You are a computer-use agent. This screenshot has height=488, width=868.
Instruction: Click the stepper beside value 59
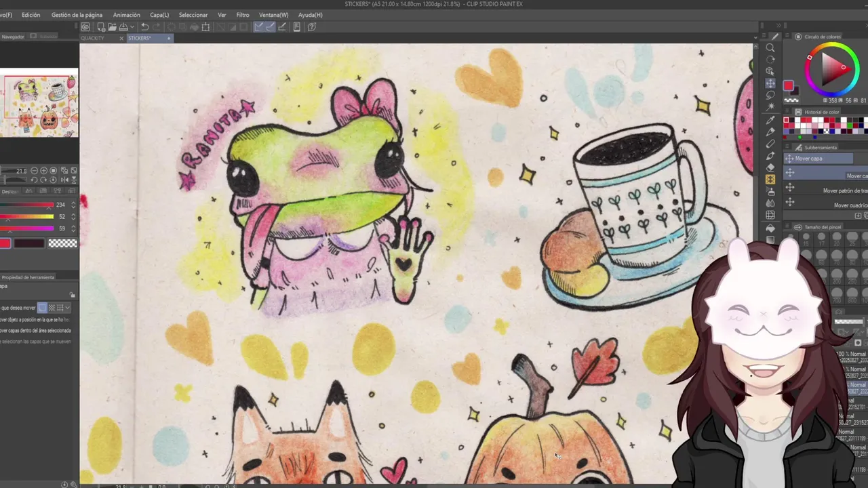tap(73, 228)
